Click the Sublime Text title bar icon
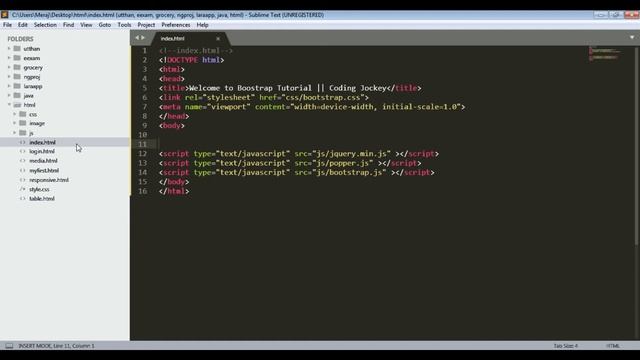 (x=5, y=15)
